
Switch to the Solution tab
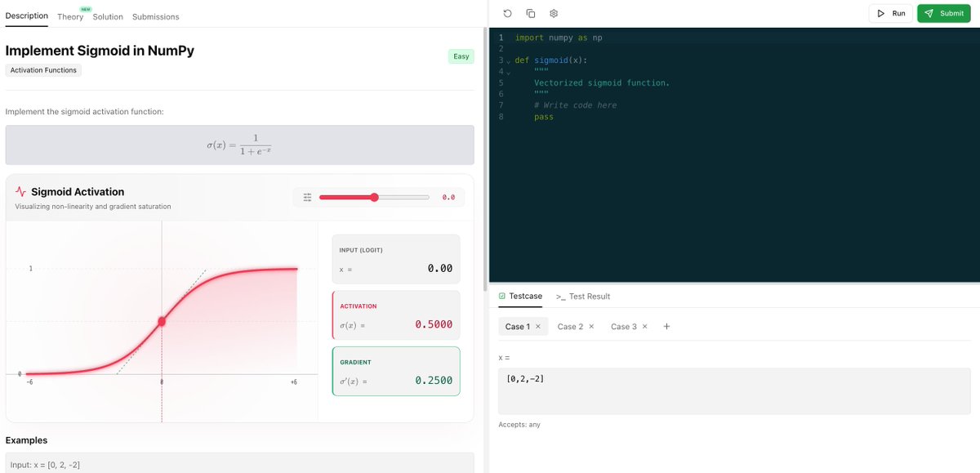108,16
